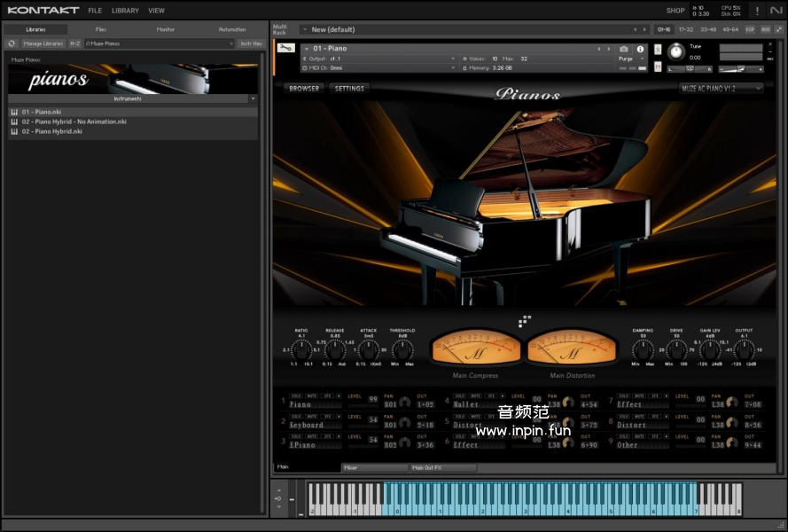Switch to the Automation tab
Viewport: 788px width, 532px height.
[231, 29]
